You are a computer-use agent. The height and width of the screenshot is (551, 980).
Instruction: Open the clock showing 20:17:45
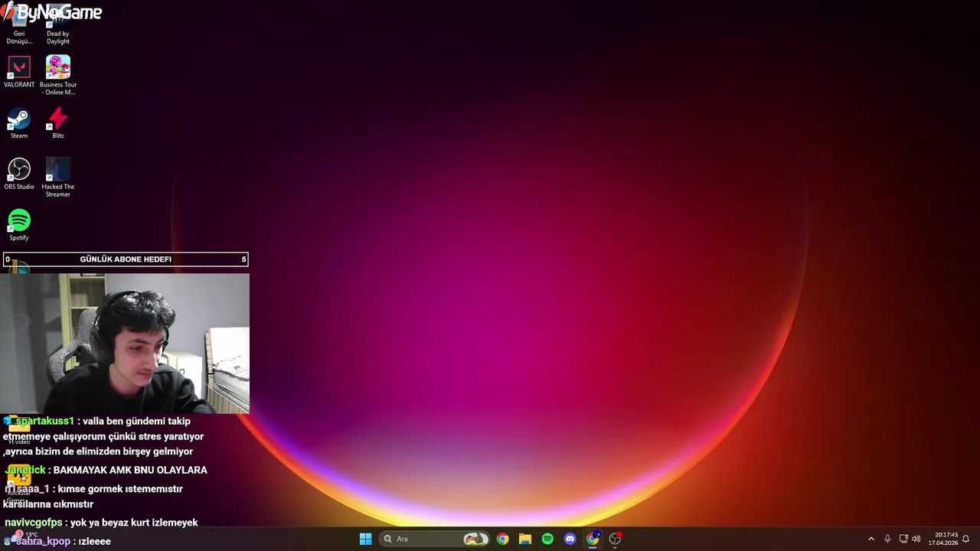click(942, 539)
